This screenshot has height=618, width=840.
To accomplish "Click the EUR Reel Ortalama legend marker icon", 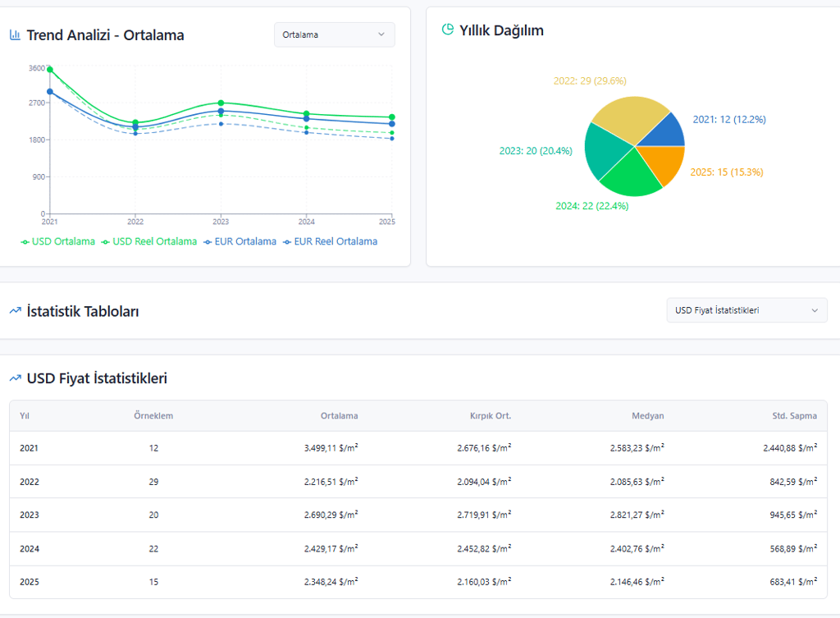I will tap(287, 242).
